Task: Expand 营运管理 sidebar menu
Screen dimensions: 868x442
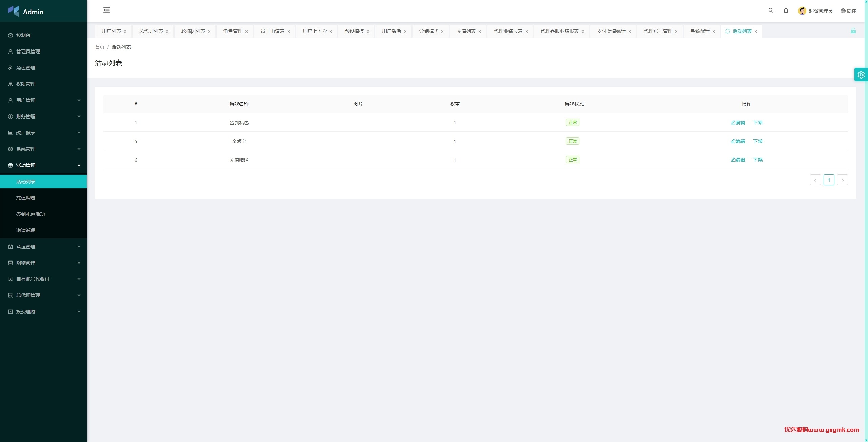Action: click(x=43, y=247)
